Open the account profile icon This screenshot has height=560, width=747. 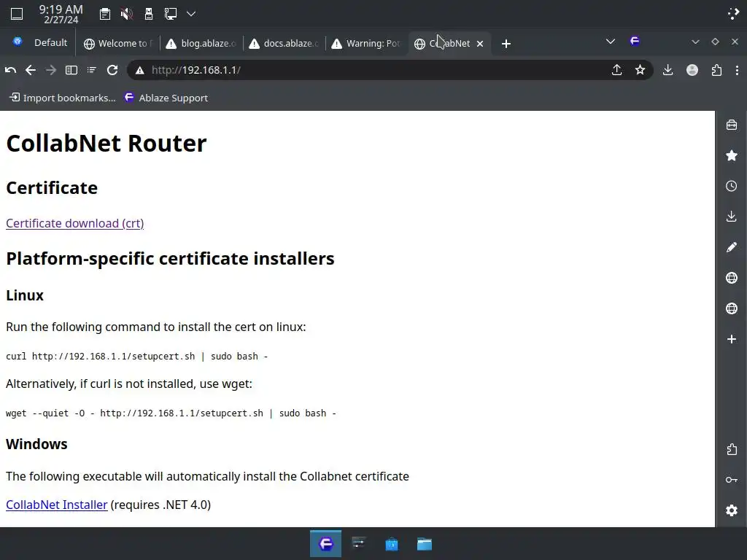click(692, 71)
